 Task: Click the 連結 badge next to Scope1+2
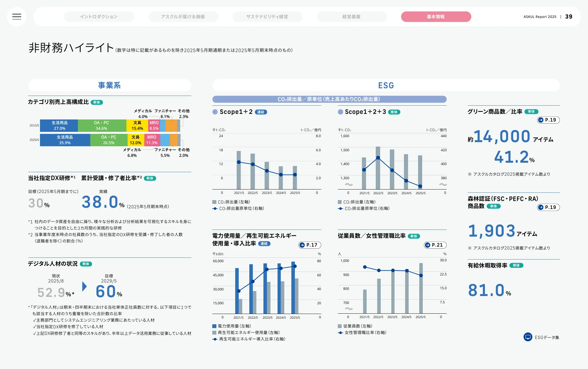[x=261, y=112]
